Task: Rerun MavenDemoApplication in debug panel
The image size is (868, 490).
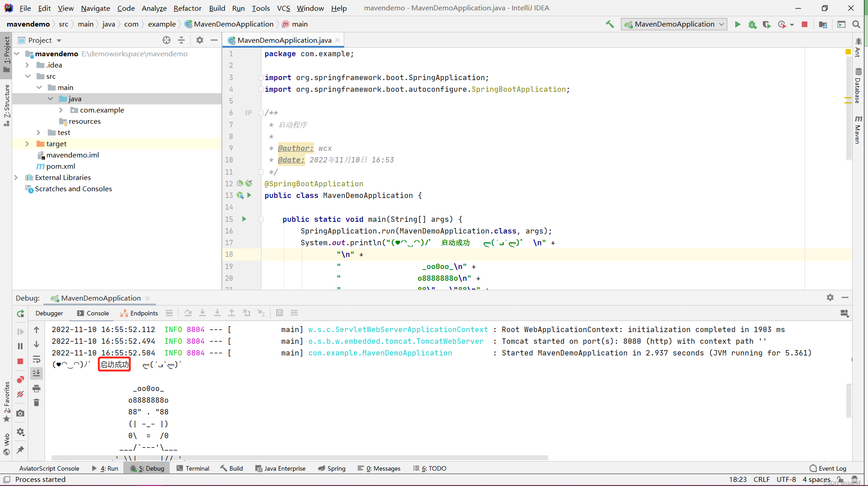Action: (x=20, y=314)
